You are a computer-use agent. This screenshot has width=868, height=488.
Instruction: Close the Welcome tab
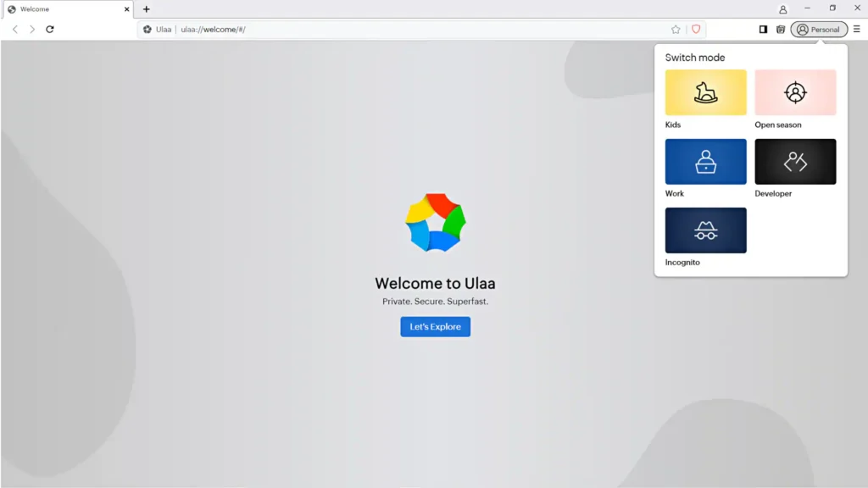pos(127,9)
